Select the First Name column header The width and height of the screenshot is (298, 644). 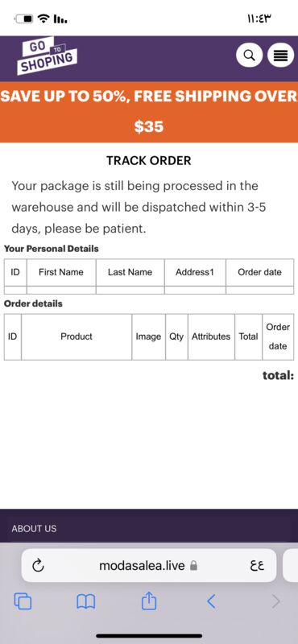point(61,272)
